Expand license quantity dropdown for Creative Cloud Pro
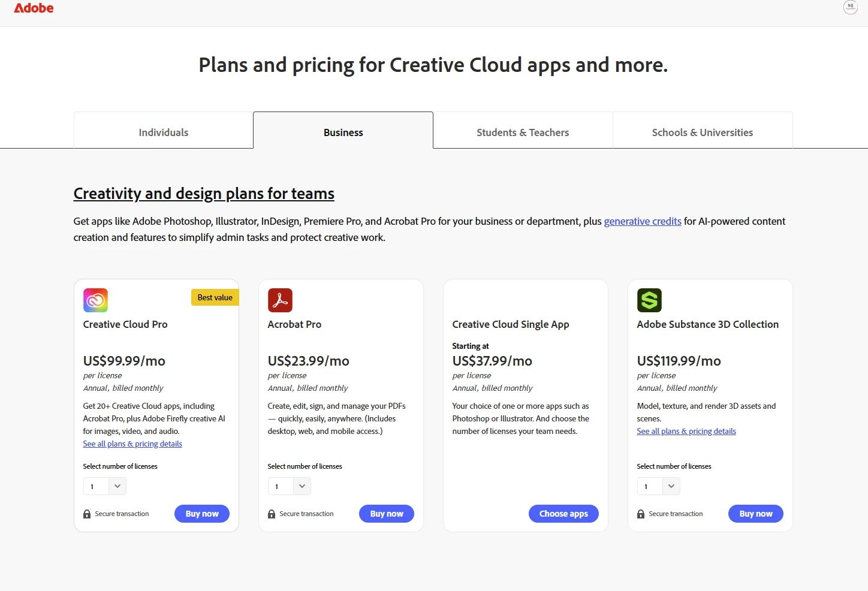 [x=105, y=486]
